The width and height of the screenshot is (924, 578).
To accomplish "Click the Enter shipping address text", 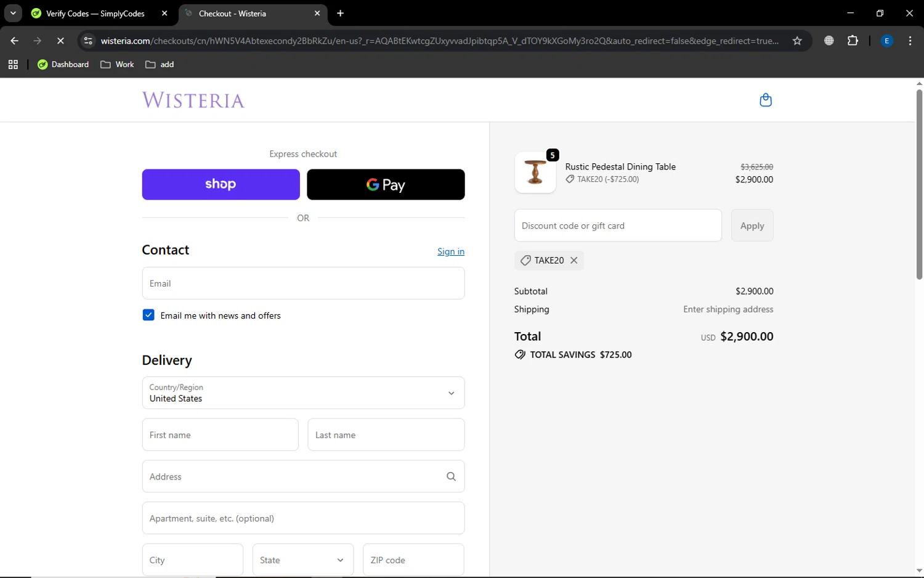I will (x=728, y=309).
